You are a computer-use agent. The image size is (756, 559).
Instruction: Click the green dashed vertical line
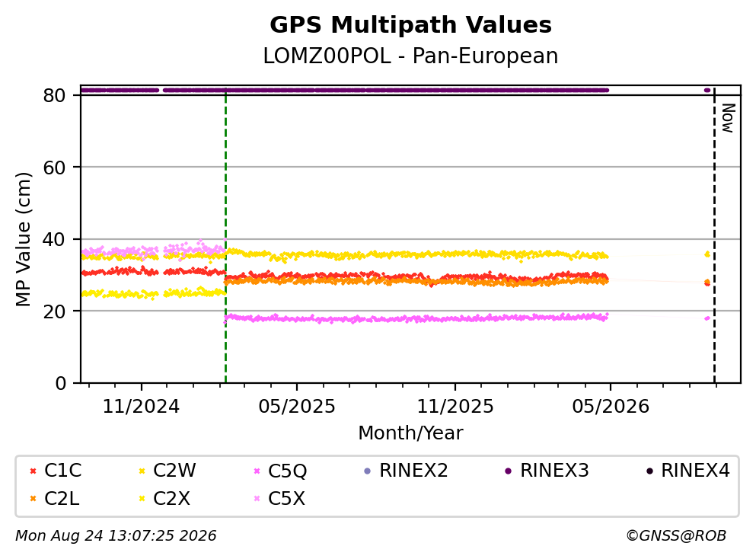(225, 236)
